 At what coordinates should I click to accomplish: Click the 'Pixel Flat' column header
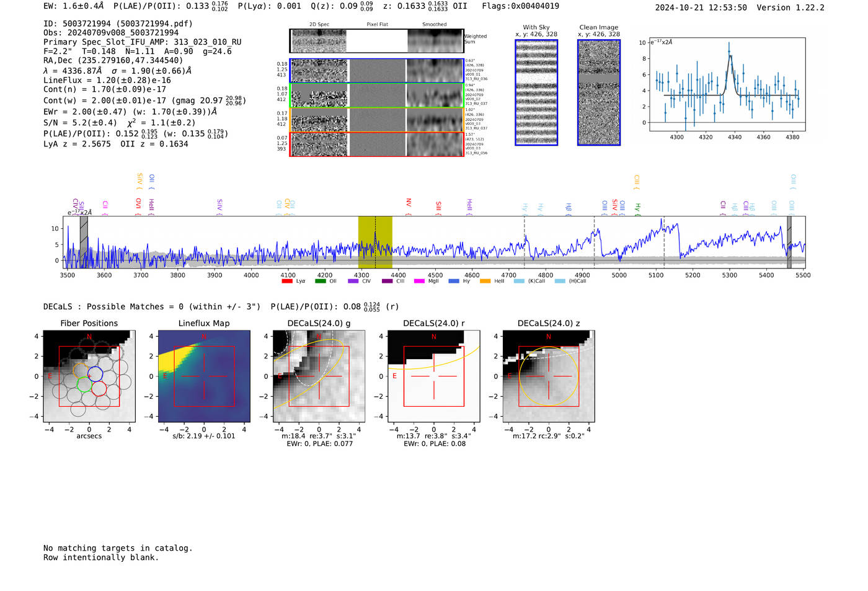point(377,25)
